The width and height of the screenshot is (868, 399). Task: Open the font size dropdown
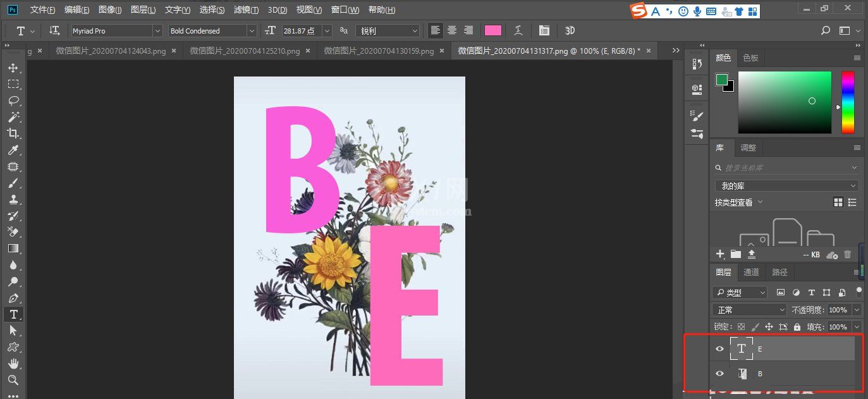[x=327, y=30]
